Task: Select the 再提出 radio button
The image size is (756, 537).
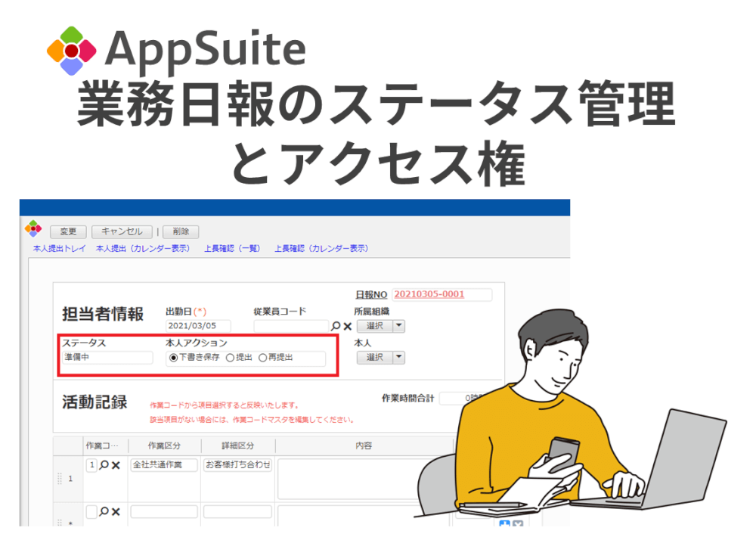Action: [262, 357]
